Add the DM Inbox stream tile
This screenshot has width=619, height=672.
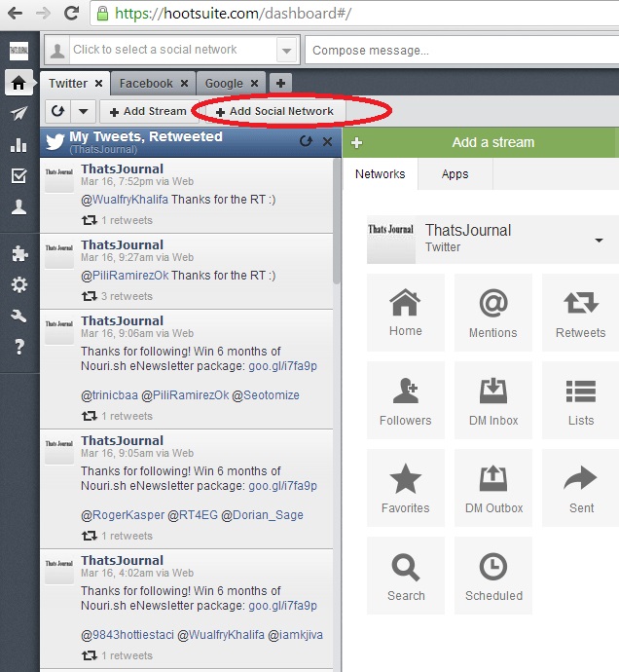point(493,400)
